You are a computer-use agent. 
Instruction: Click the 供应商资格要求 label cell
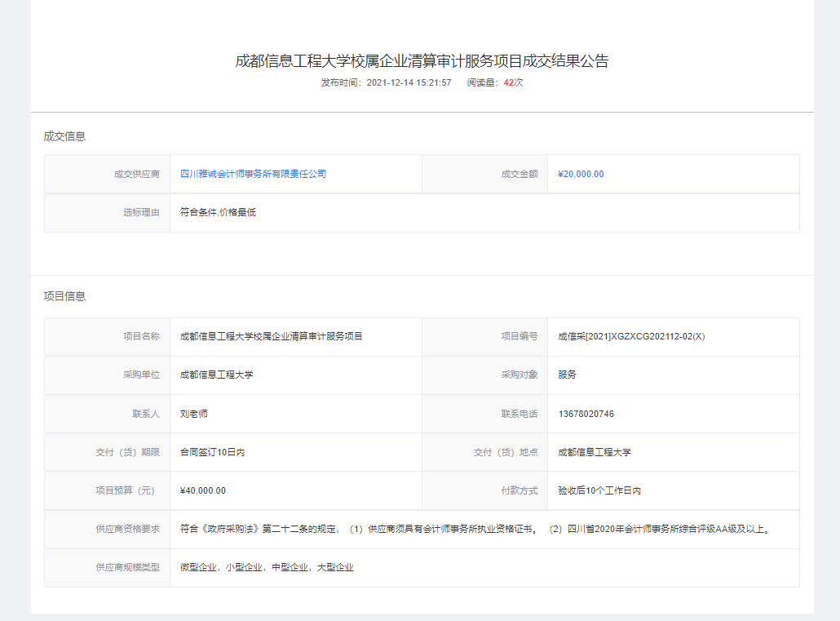click(107, 530)
